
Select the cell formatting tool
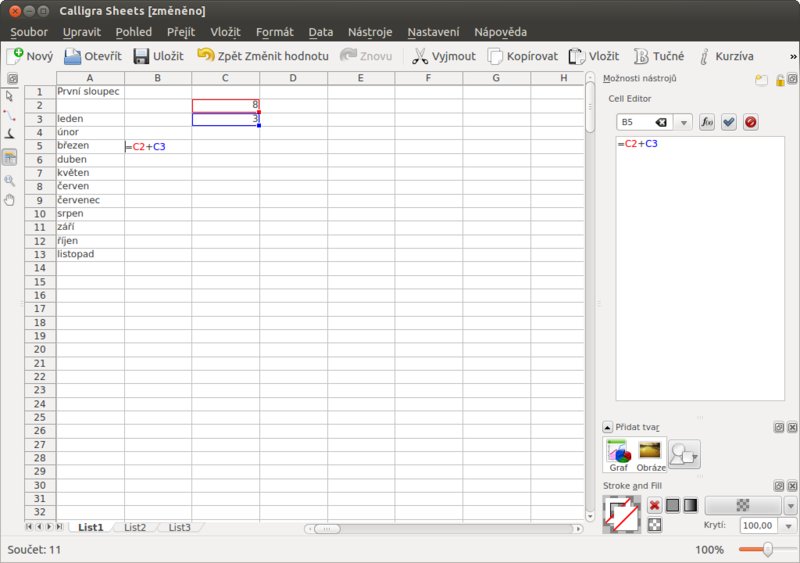click(x=9, y=158)
